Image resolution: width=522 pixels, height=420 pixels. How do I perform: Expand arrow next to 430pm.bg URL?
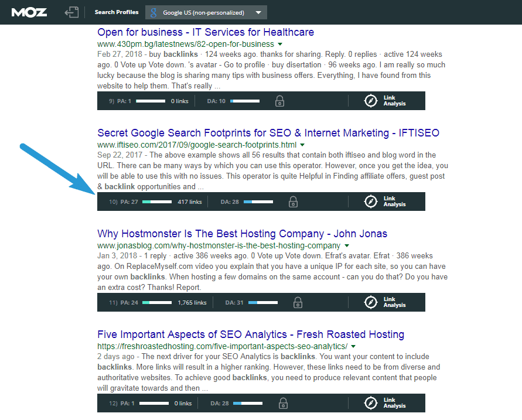(x=280, y=44)
